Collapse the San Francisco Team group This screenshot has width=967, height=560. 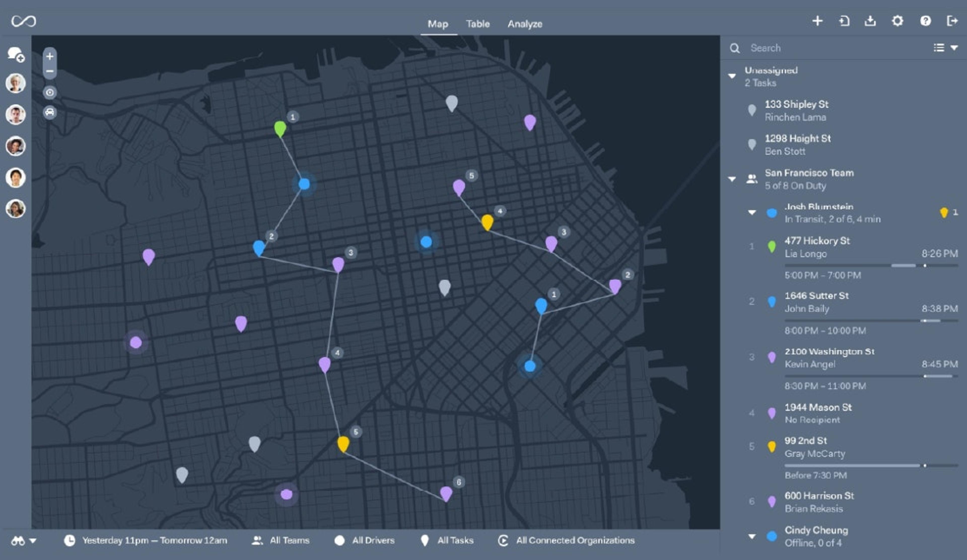(732, 179)
